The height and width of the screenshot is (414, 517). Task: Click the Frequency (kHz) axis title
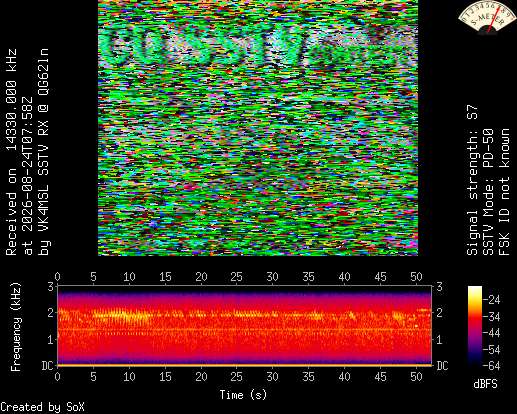tap(16, 327)
